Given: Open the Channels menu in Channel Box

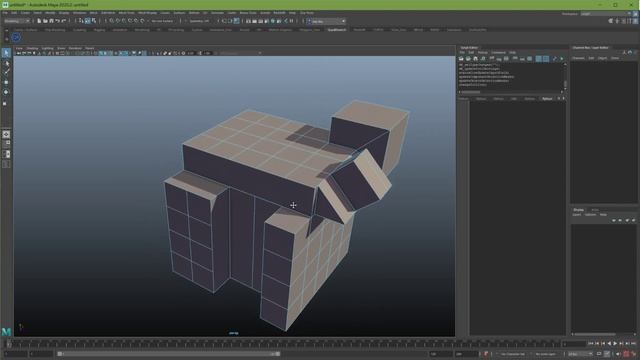Looking at the screenshot, I should 578,58.
